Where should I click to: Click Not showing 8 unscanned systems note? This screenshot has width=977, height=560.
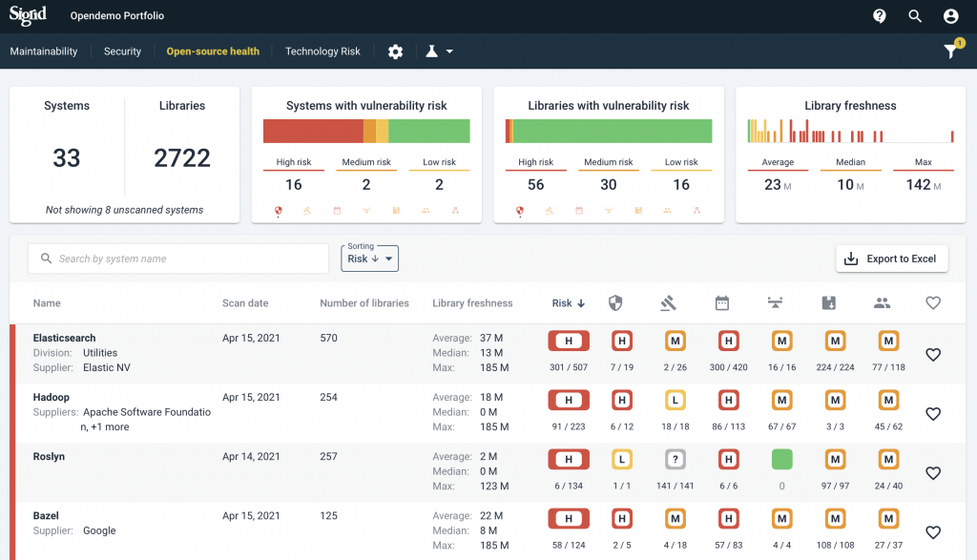[124, 210]
